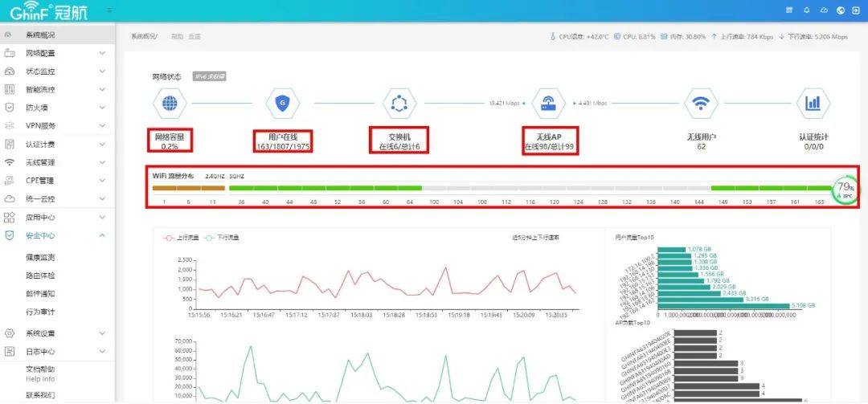Collapse the 安全中心 menu chevron
Image resolution: width=868 pixels, height=404 pixels.
click(102, 235)
